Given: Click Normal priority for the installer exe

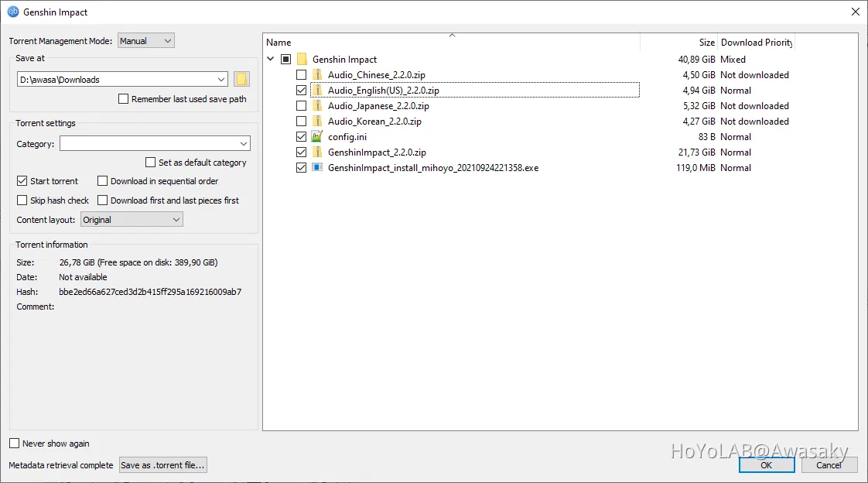Looking at the screenshot, I should click(736, 168).
